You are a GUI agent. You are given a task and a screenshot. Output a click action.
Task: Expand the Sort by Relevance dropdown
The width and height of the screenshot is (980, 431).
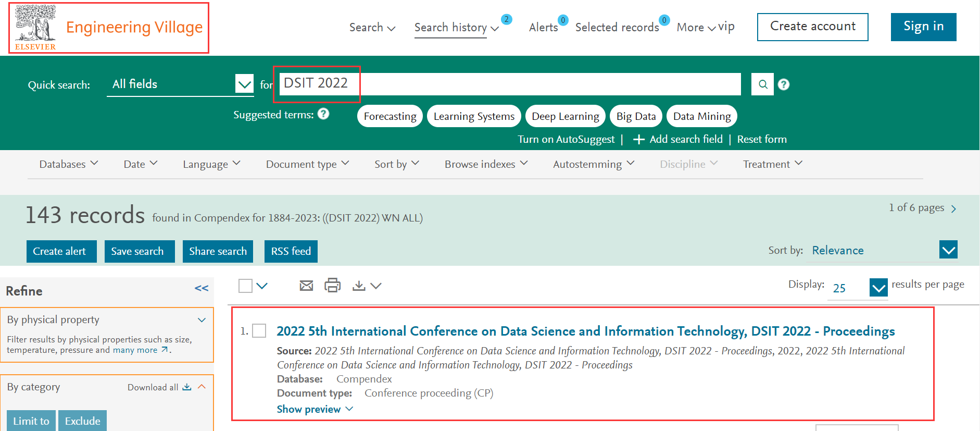click(948, 250)
